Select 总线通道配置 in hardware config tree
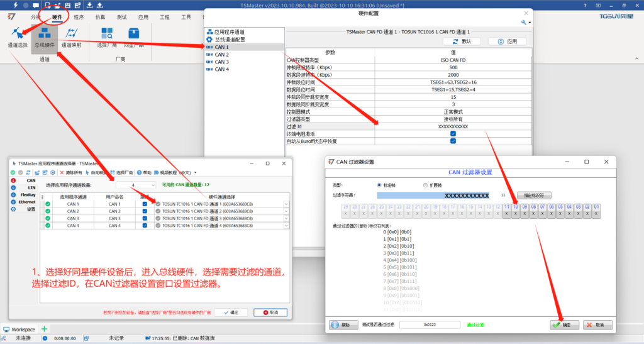This screenshot has width=644, height=344. [229, 40]
